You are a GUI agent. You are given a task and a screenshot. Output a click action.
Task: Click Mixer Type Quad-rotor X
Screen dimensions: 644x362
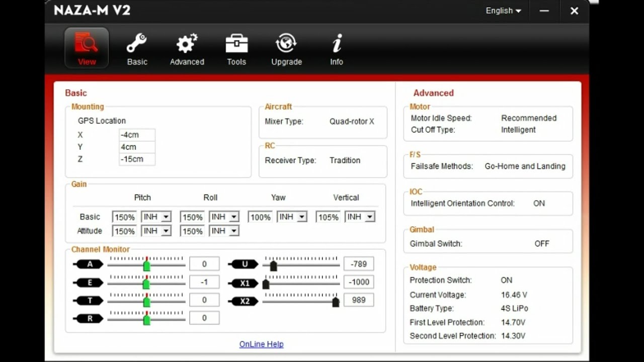click(x=352, y=121)
